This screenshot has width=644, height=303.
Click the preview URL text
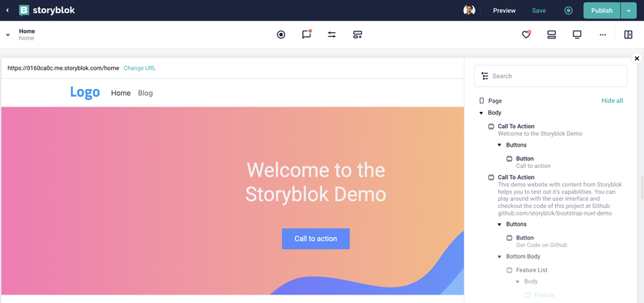(63, 68)
